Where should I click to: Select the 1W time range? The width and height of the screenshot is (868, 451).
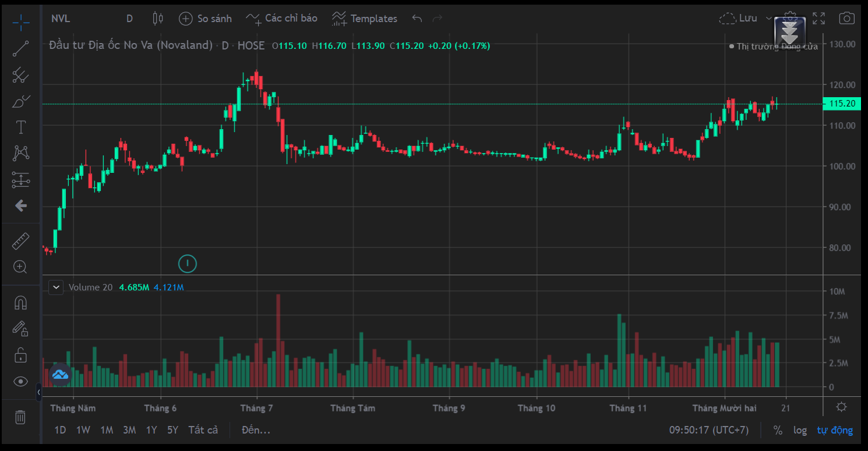click(x=83, y=430)
